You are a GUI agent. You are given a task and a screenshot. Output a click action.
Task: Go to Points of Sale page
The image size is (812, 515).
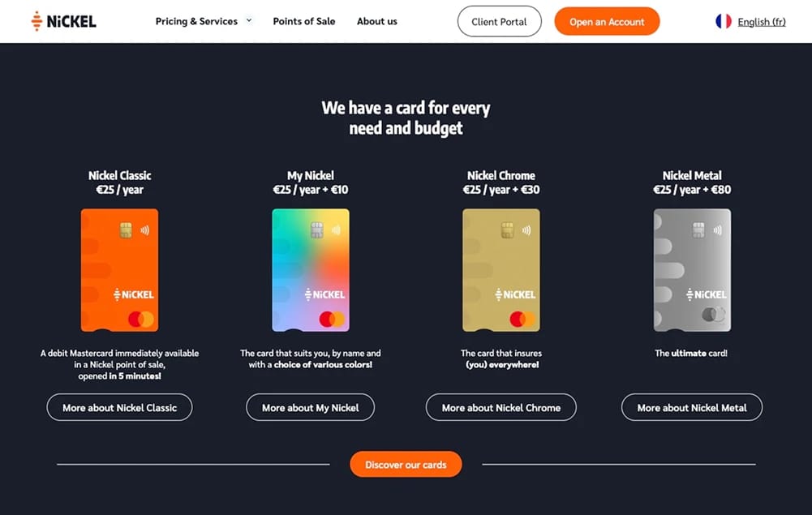click(304, 21)
